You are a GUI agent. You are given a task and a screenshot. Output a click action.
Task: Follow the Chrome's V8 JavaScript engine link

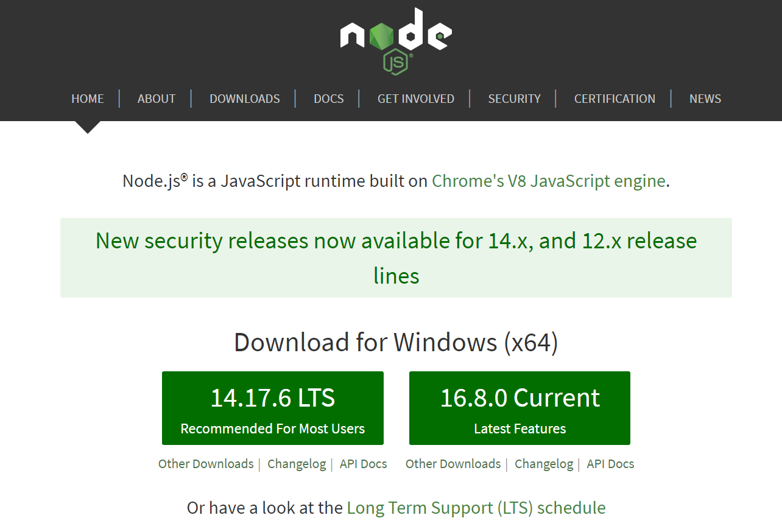548,181
